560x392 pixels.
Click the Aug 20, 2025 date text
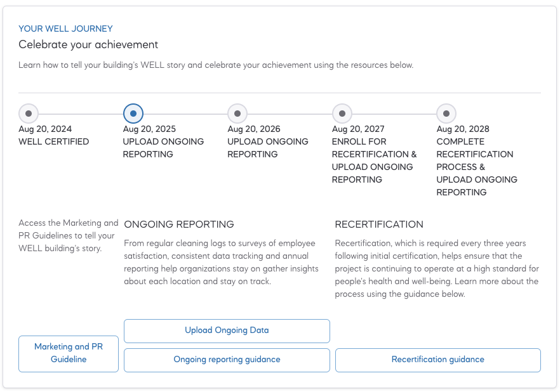(150, 129)
